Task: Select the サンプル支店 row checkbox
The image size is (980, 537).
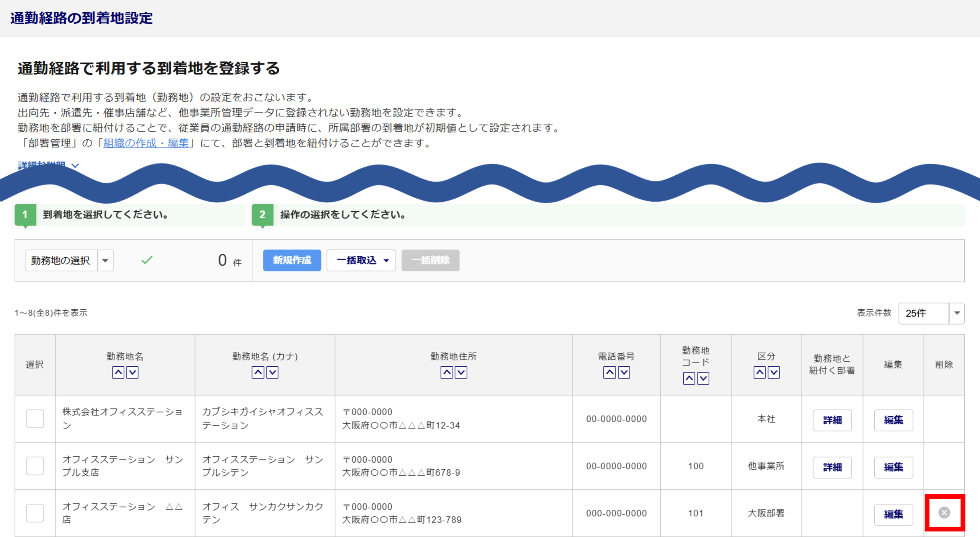Action: point(35,465)
